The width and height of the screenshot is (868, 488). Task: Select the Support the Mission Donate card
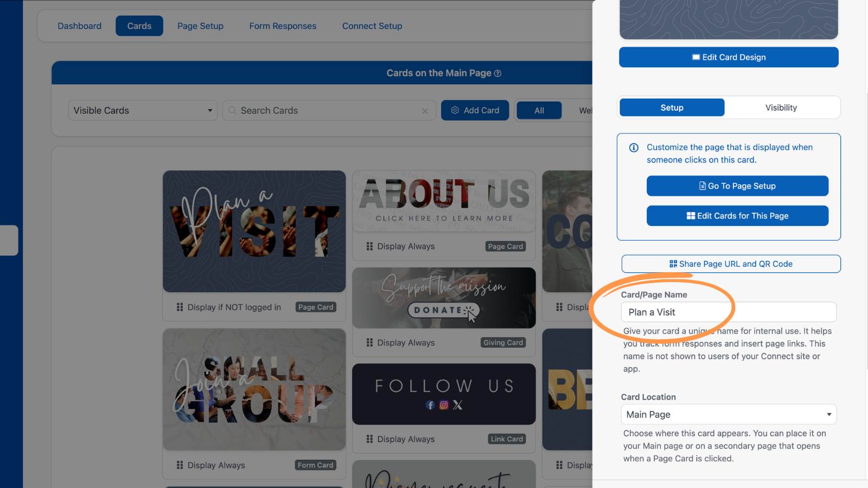444,298
